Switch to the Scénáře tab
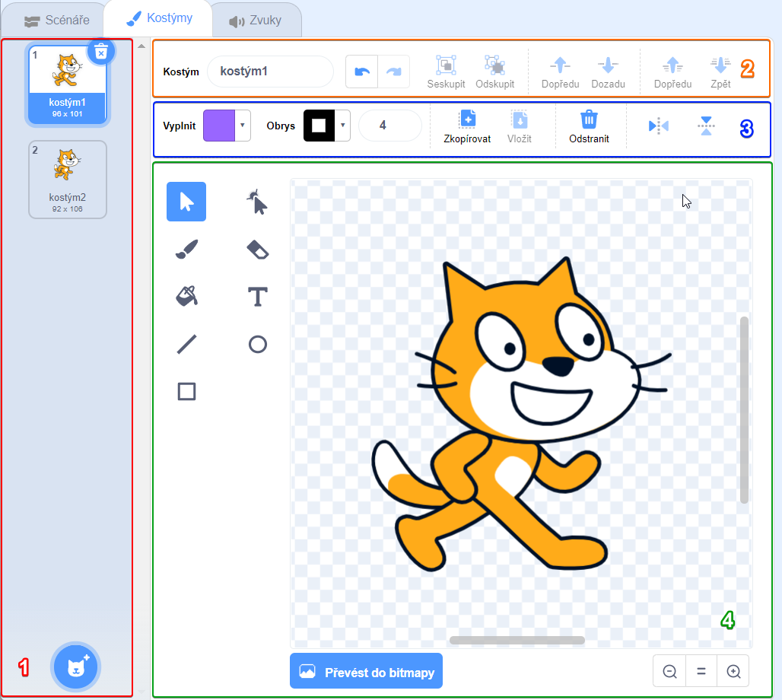Viewport: 782px width, 700px height. (56, 21)
